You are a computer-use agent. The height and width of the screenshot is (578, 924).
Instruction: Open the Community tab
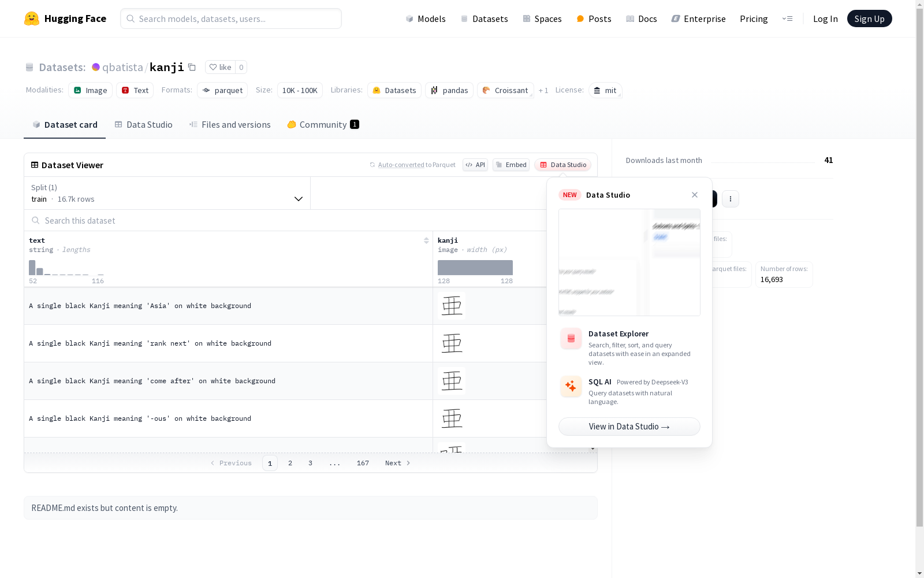pos(323,124)
